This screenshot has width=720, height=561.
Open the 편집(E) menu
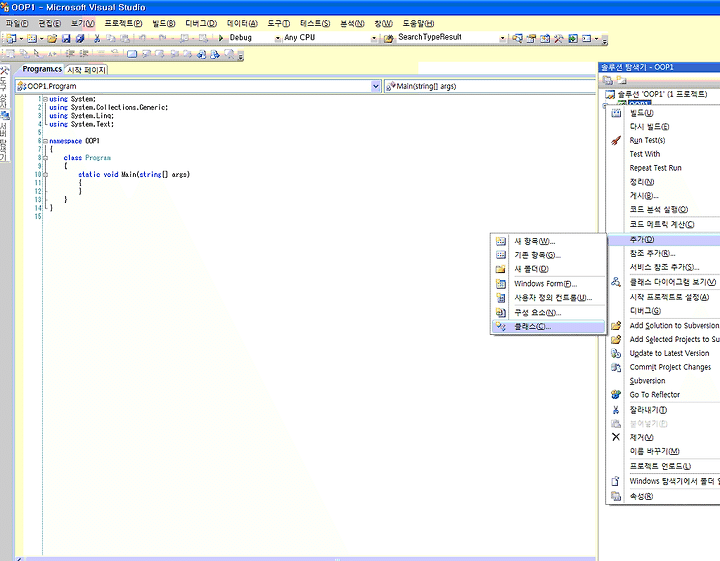(x=49, y=23)
